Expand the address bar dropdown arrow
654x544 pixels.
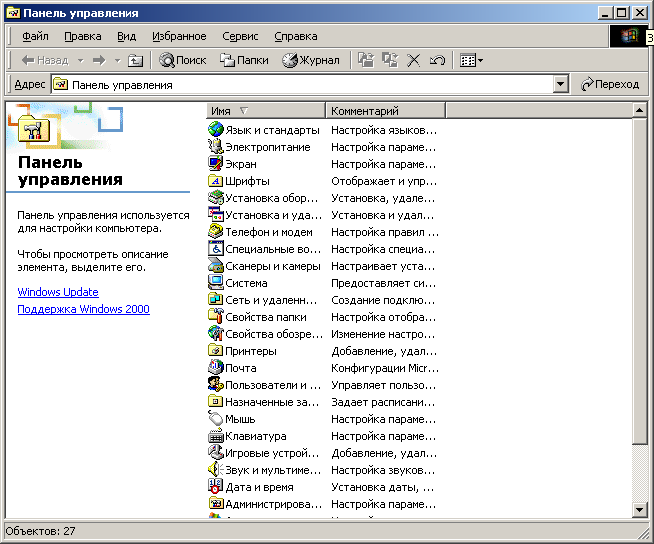[561, 85]
